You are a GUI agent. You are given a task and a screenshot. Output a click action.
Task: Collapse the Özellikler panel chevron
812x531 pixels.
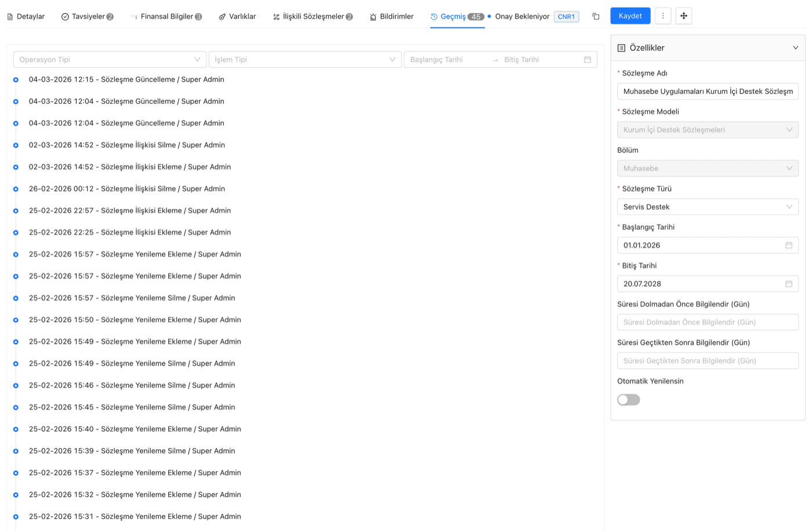pyautogui.click(x=795, y=48)
